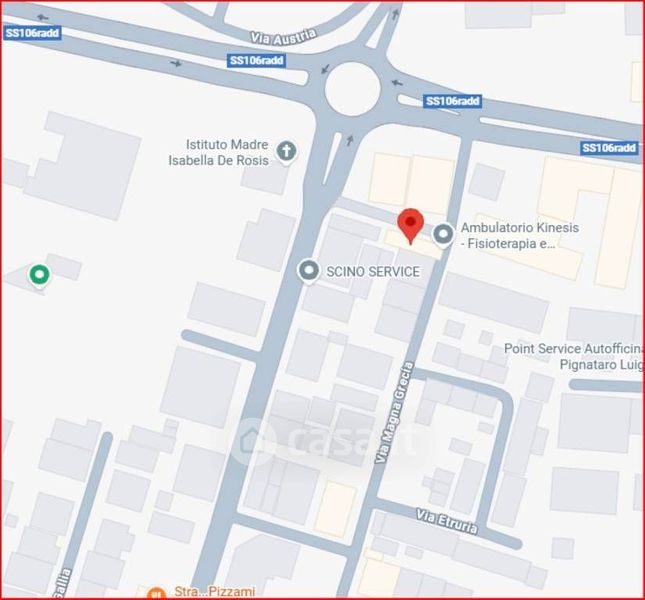Click the Stra...Pizzami place name

point(214,592)
